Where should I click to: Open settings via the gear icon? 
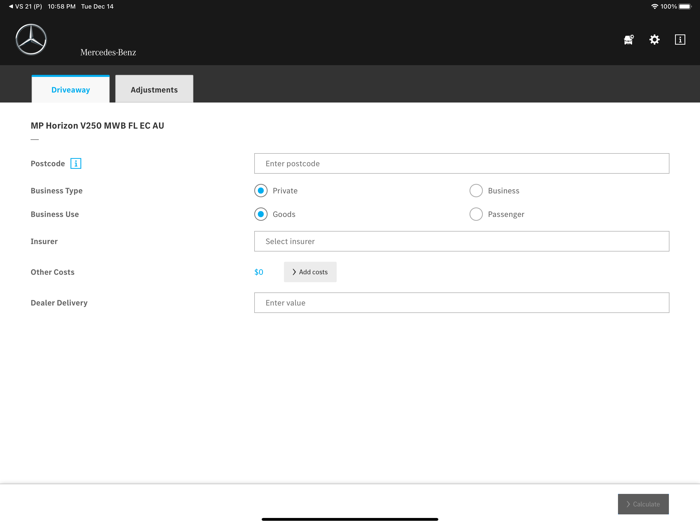[654, 40]
